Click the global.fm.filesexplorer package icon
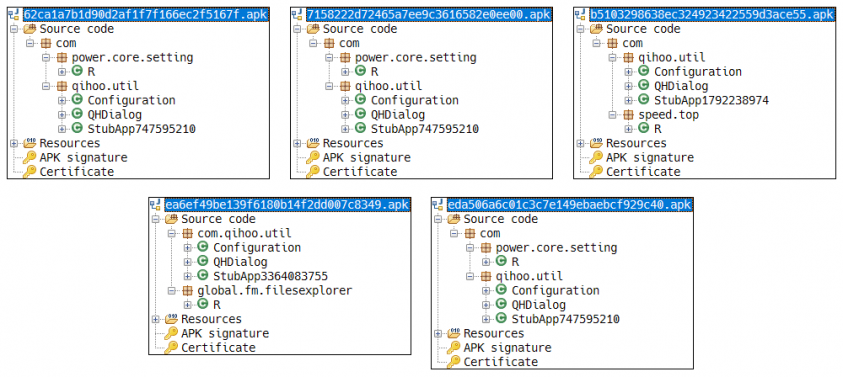Image resolution: width=843 pixels, height=377 pixels. tap(187, 290)
